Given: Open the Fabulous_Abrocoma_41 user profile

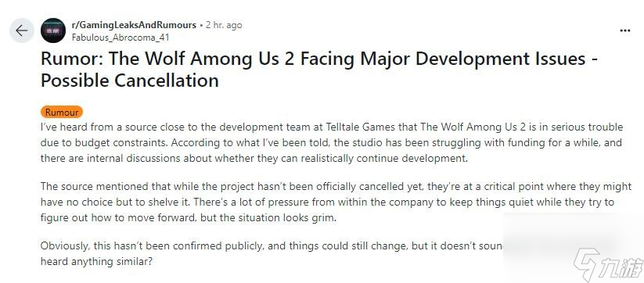Looking at the screenshot, I should [121, 38].
